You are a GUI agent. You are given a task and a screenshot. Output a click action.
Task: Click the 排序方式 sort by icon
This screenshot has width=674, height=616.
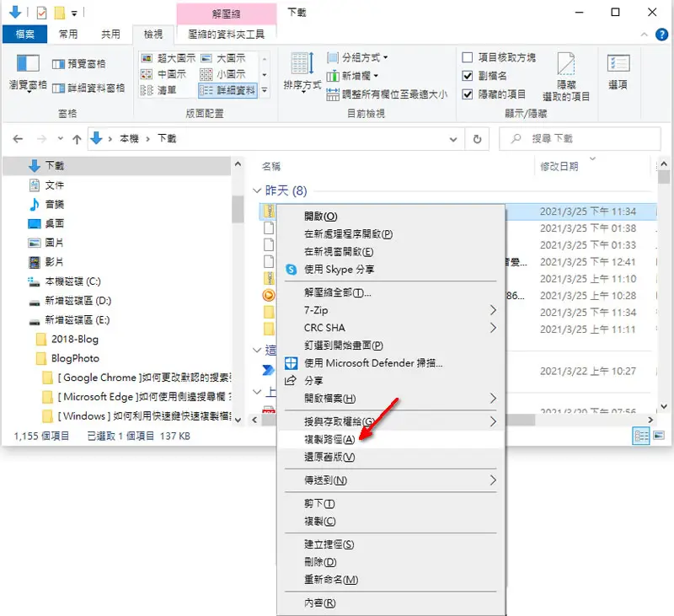[x=302, y=64]
